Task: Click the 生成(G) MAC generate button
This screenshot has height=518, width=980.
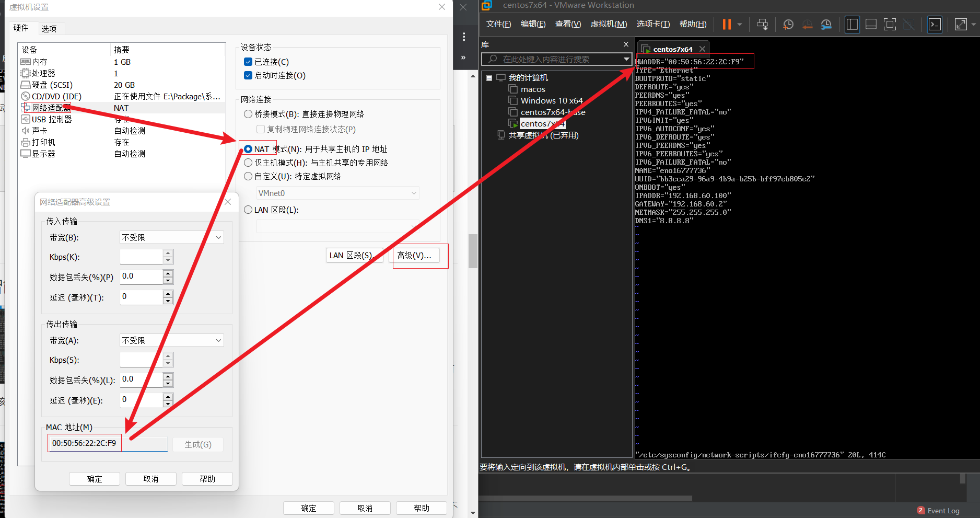Action: pyautogui.click(x=197, y=444)
